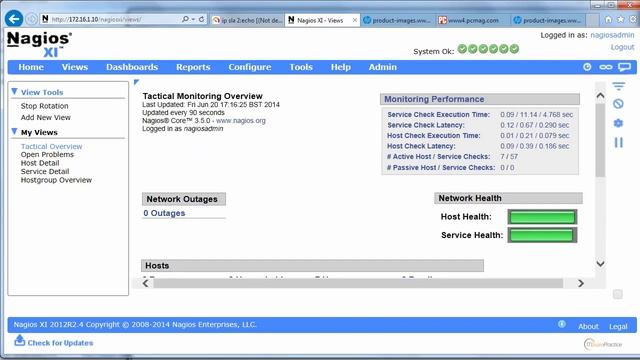Open the Reports menu

[193, 67]
